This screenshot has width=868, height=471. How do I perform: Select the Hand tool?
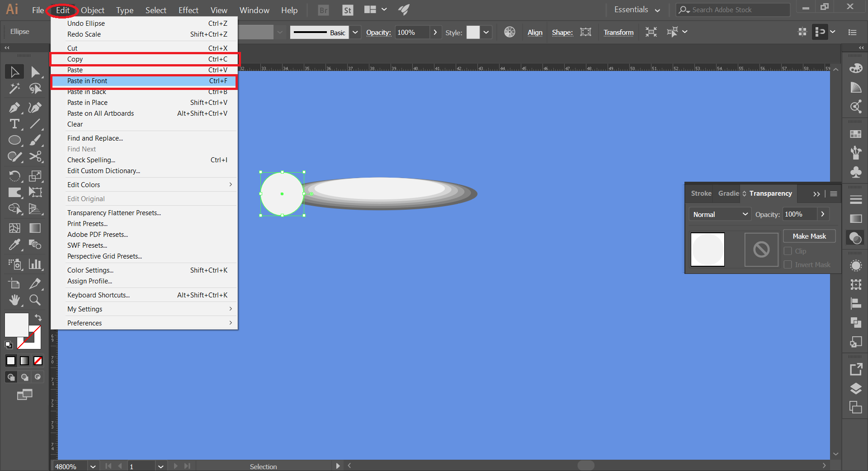[x=14, y=300]
